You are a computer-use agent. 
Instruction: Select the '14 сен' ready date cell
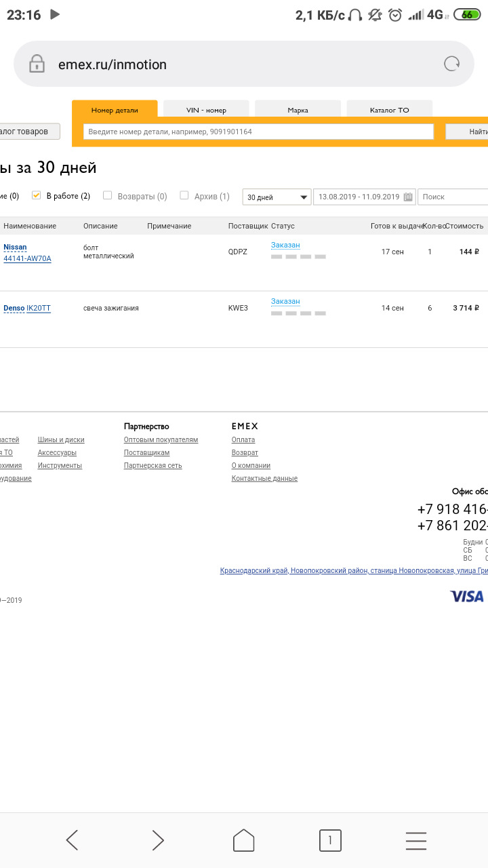point(392,308)
